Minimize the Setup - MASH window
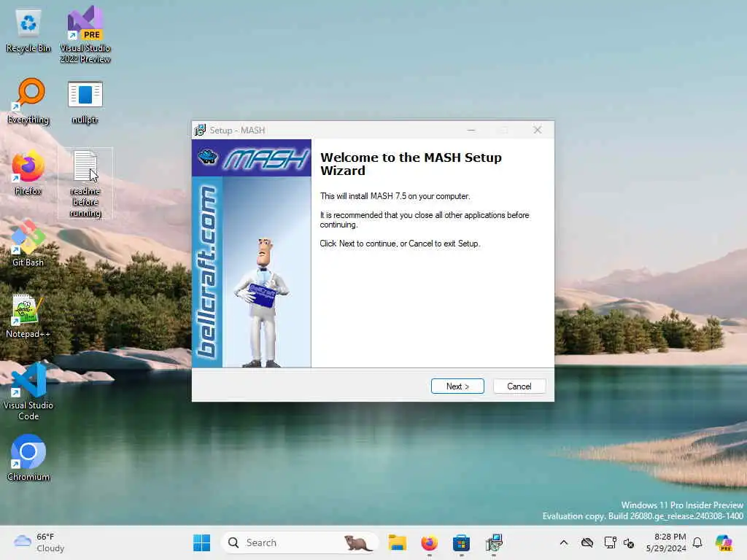This screenshot has width=747, height=560. (471, 130)
